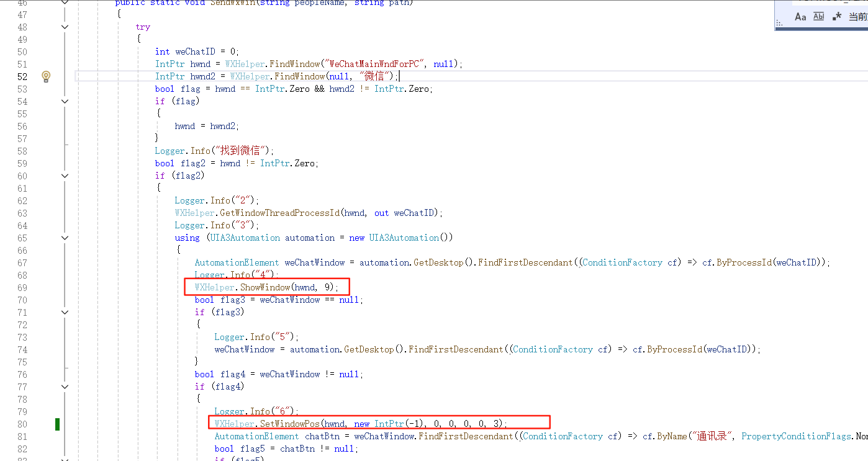The height and width of the screenshot is (461, 868).
Task: Click hwnd = hwnd2 assignment on line 56
Action: [x=207, y=126]
